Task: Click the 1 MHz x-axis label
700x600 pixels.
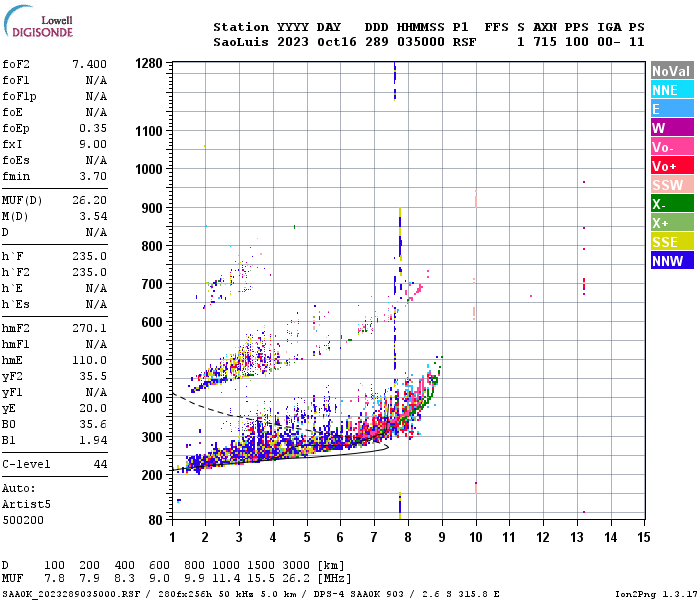Action: (x=172, y=537)
